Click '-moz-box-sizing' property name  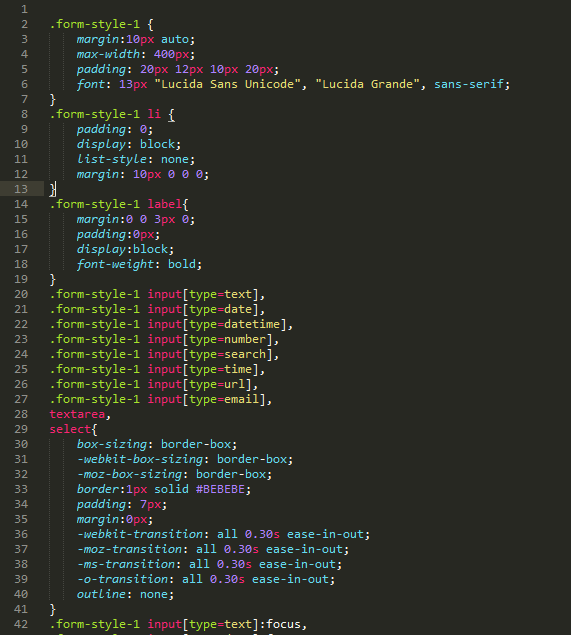click(129, 475)
